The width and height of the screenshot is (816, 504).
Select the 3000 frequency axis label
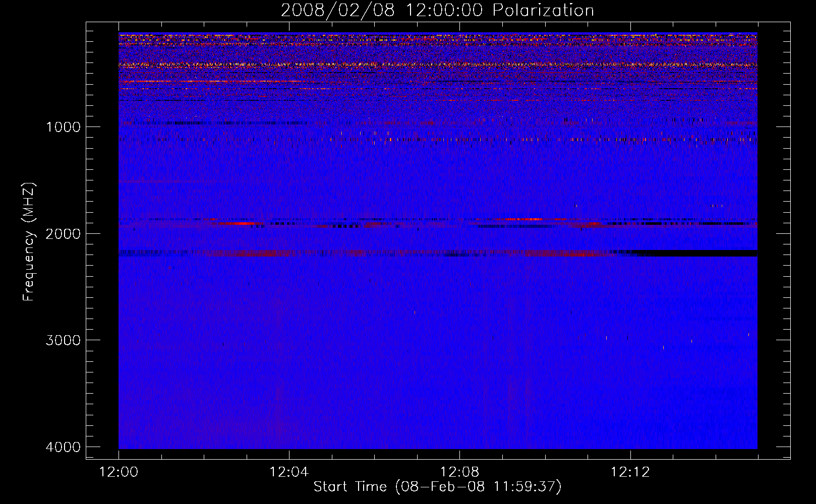(x=64, y=340)
